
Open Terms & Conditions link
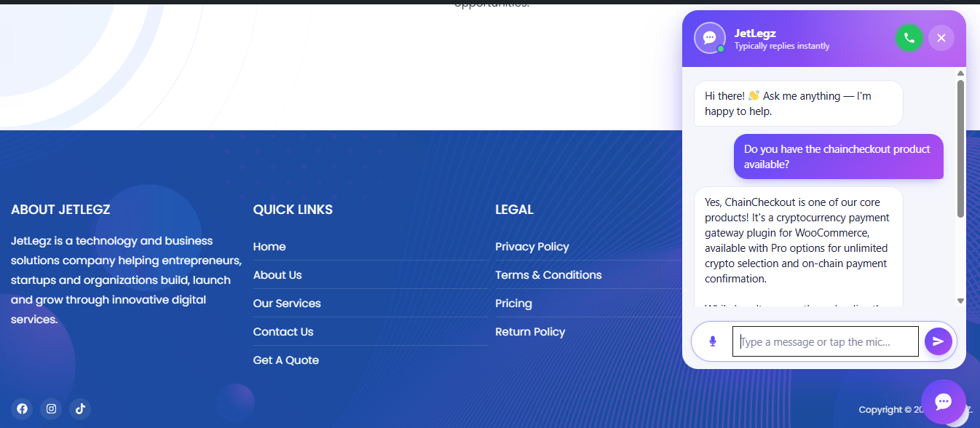(x=548, y=275)
